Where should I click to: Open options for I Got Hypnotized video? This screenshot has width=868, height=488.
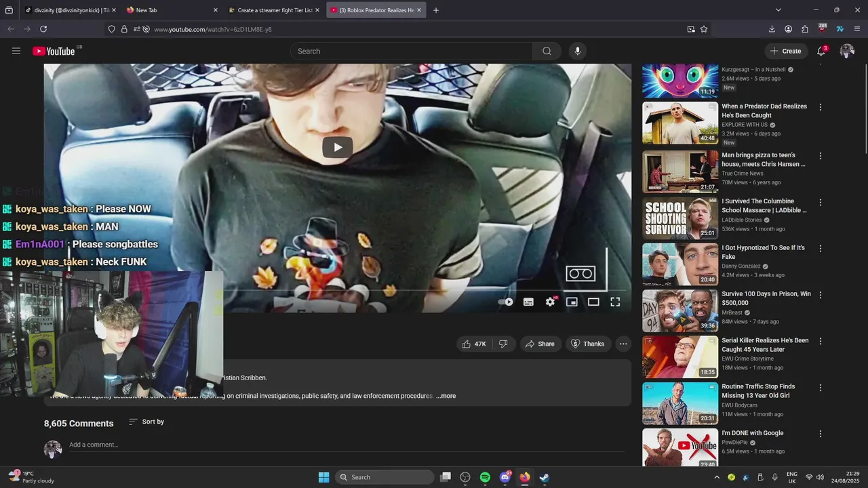coord(821,249)
